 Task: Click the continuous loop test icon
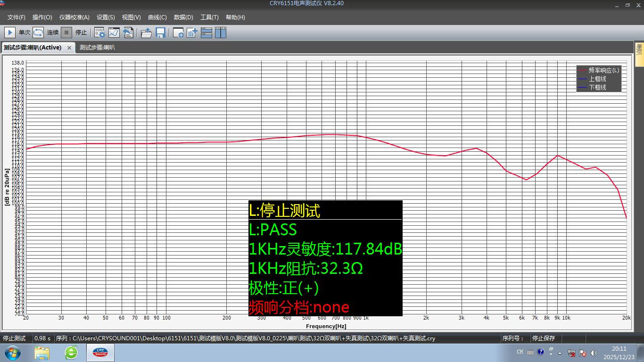(39, 33)
